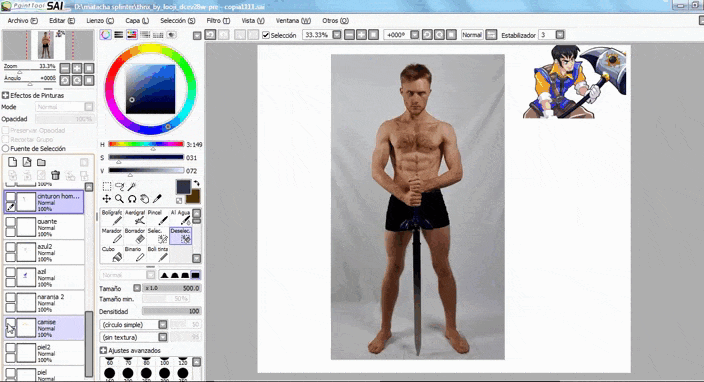Create a new raster layer
This screenshot has width=704, height=382.
(13, 162)
